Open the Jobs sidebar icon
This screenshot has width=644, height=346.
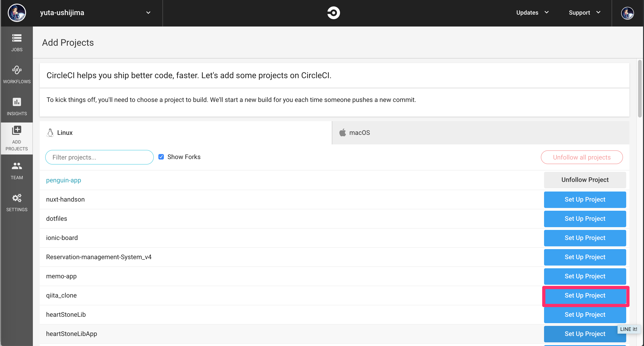pyautogui.click(x=17, y=43)
